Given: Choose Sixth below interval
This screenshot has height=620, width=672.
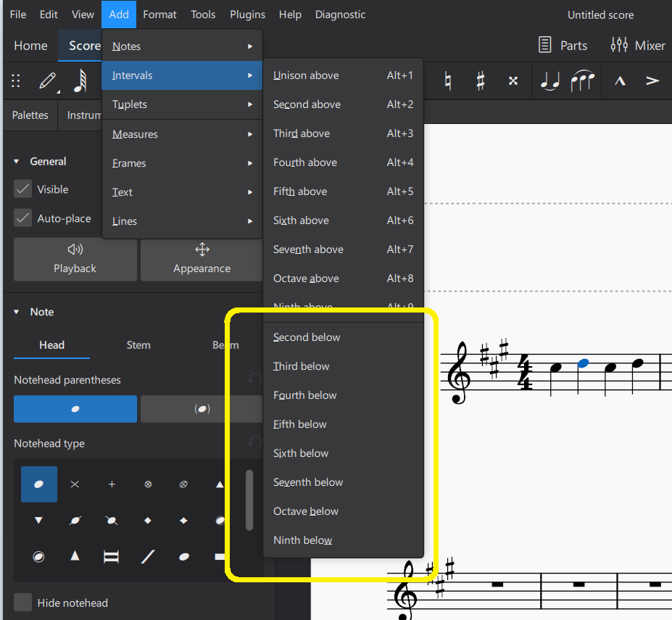Looking at the screenshot, I should coord(344,453).
